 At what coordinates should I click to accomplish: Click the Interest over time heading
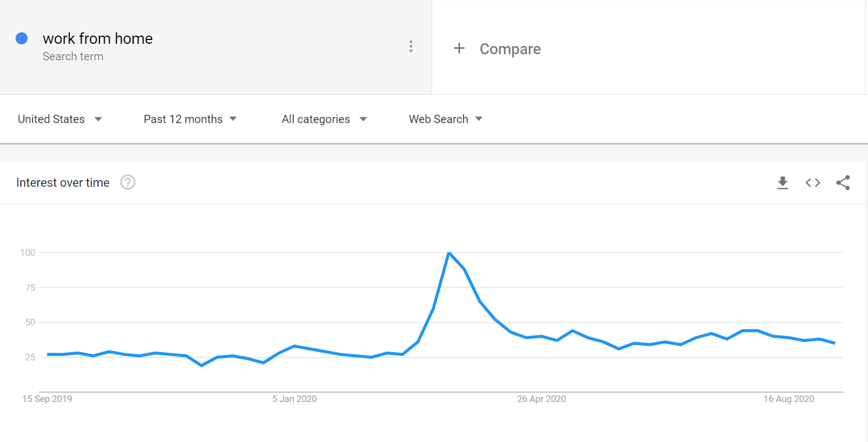[x=63, y=182]
